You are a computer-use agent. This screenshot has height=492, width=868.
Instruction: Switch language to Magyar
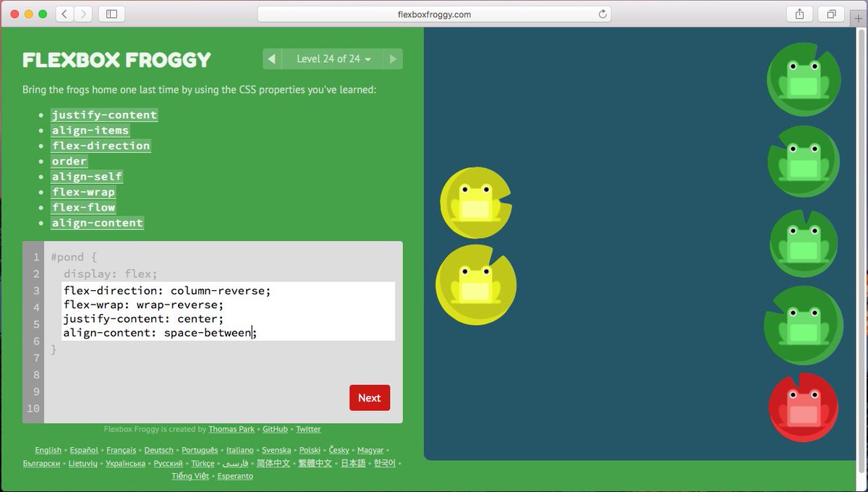(370, 450)
